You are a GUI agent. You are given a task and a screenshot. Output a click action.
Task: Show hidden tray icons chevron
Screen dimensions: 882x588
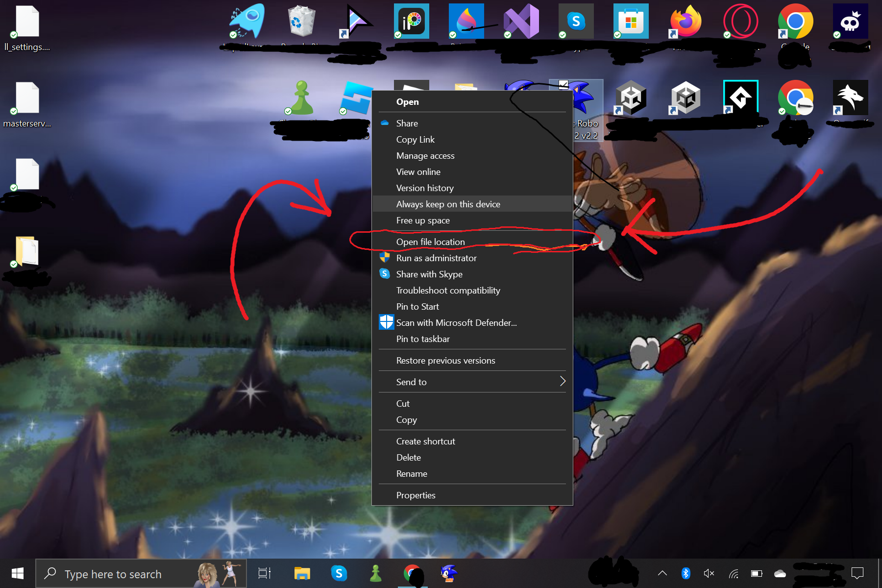pyautogui.click(x=662, y=573)
